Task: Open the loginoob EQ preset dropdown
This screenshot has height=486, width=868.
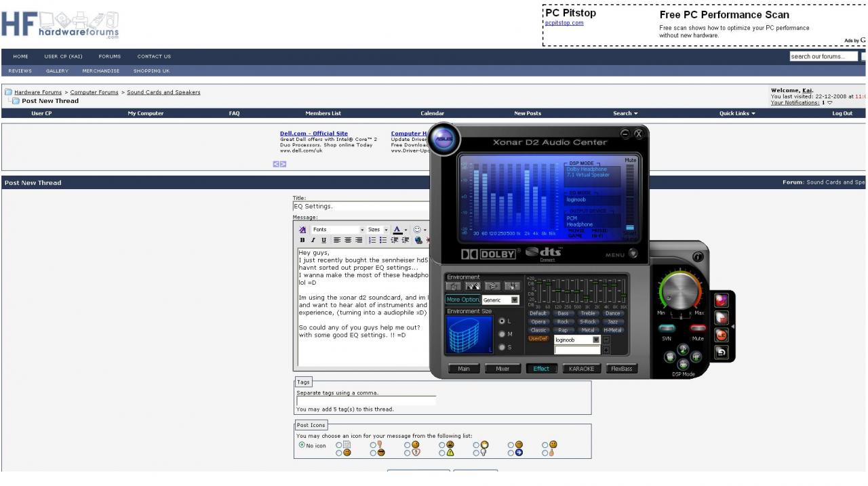Action: 577,340
